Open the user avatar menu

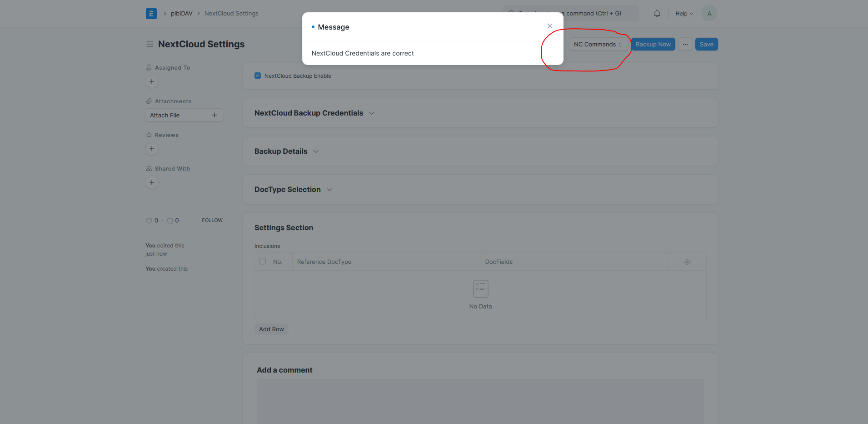click(x=709, y=14)
